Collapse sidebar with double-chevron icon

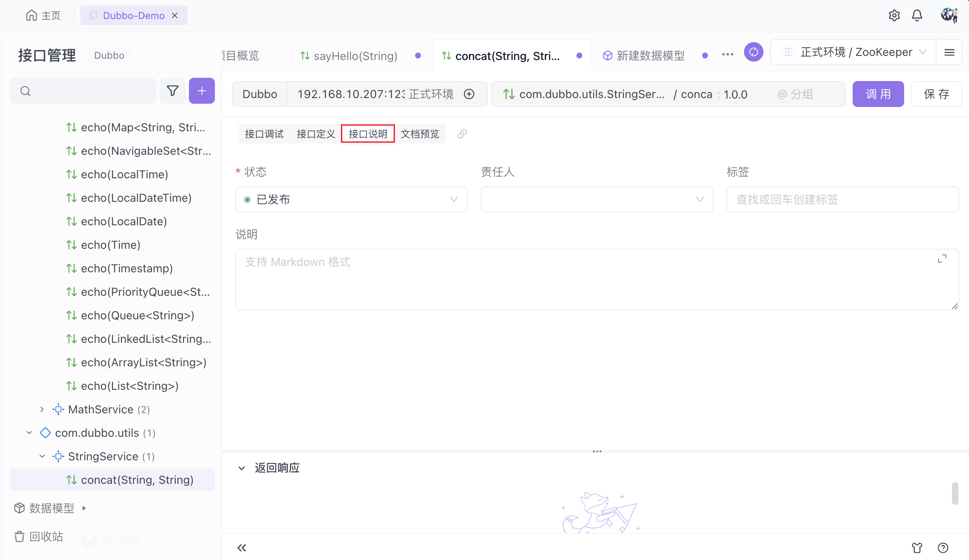(242, 548)
